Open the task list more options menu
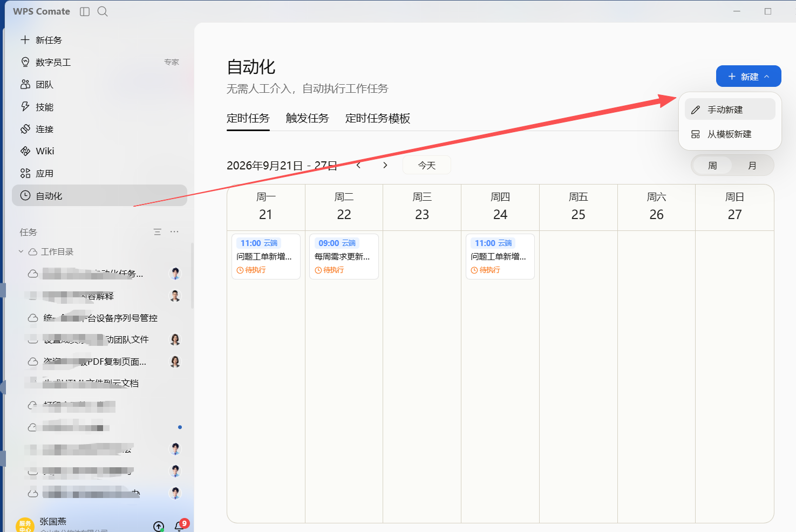This screenshot has height=532, width=796. tap(174, 232)
